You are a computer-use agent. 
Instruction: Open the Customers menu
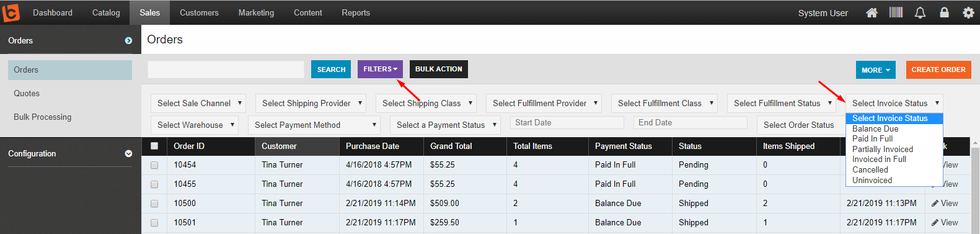199,12
